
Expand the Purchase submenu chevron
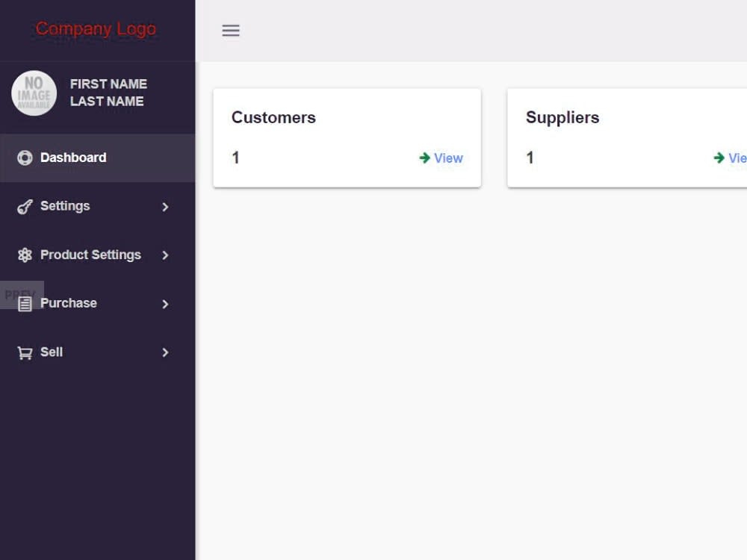click(x=165, y=304)
